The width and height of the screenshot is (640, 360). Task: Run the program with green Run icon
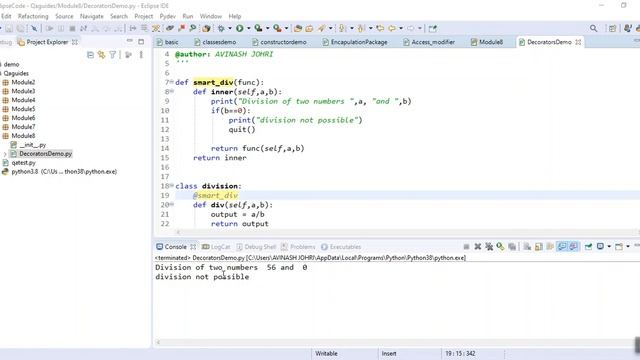[240, 28]
